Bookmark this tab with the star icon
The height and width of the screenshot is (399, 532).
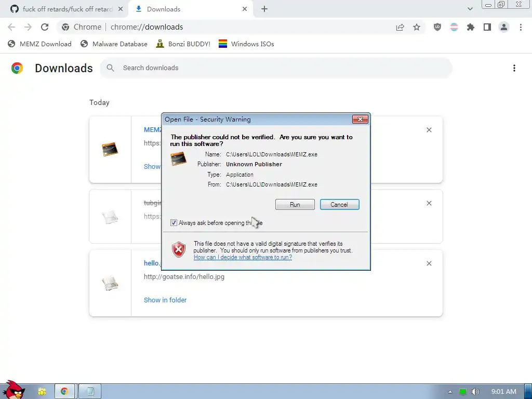(x=417, y=27)
